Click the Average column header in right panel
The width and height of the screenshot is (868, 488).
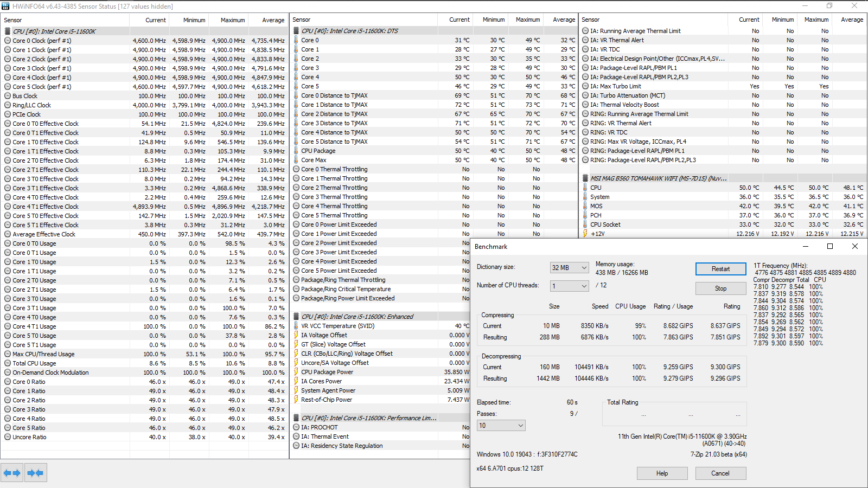click(850, 20)
